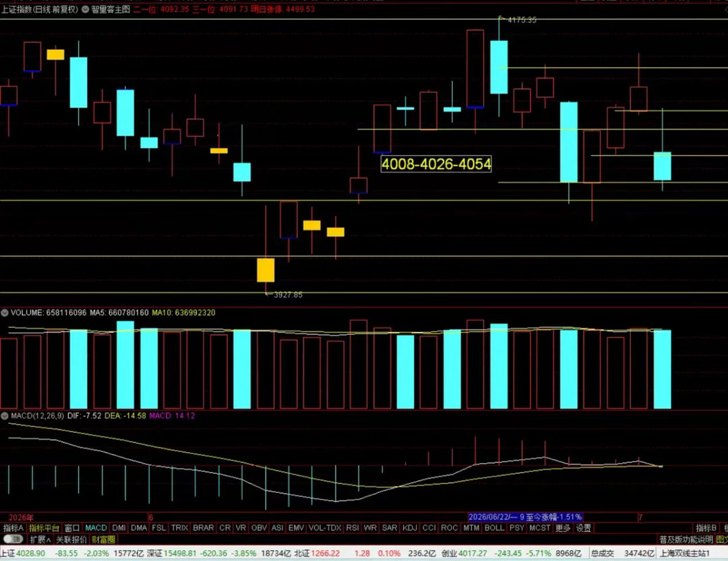Click the DEA: -14.58 value label
This screenshot has height=561, width=728.
125,415
